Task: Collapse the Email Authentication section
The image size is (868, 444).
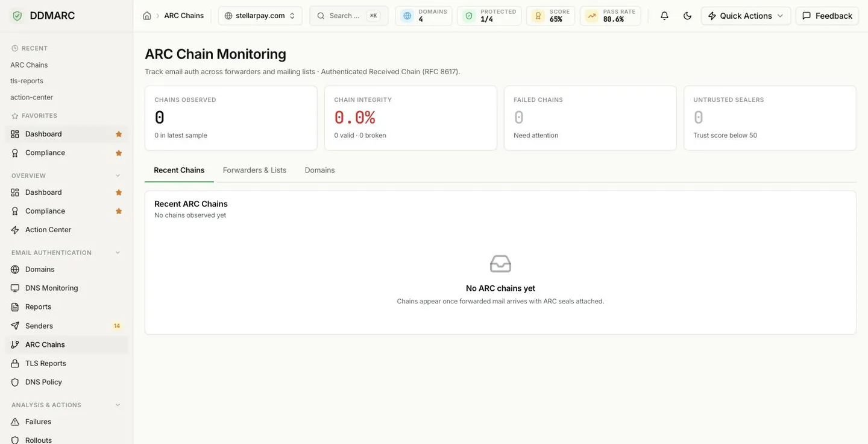Action: (x=118, y=253)
